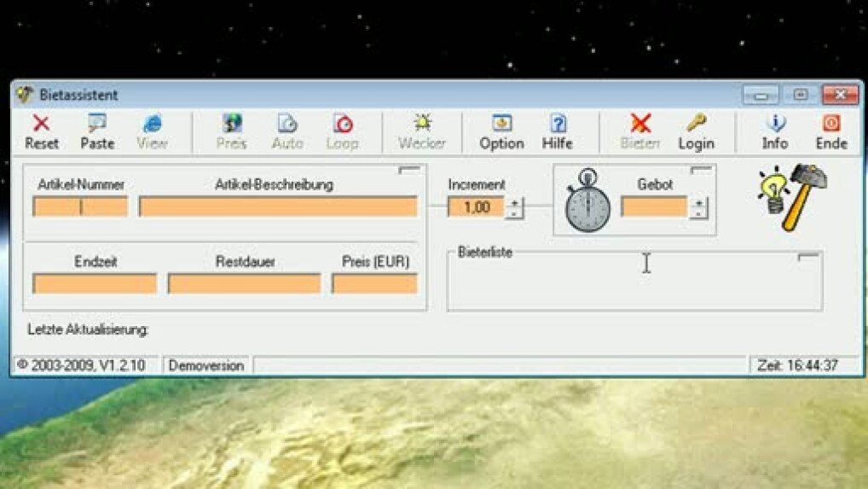This screenshot has width=868, height=489.
Task: Raise the Gebot value with up arrow
Action: coord(698,202)
